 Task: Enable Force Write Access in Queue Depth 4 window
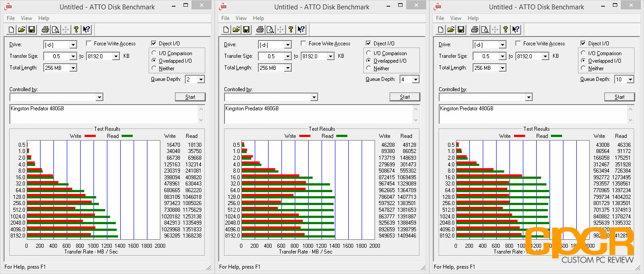pyautogui.click(x=303, y=44)
